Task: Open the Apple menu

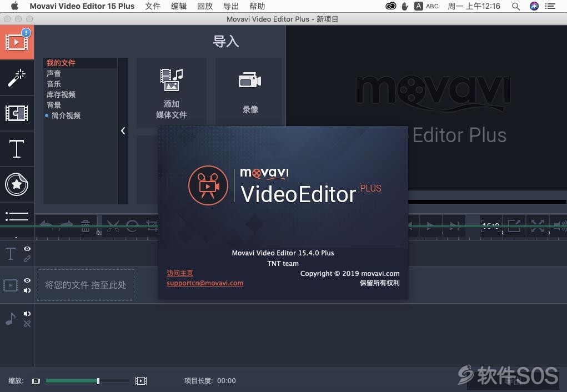Action: (14, 6)
